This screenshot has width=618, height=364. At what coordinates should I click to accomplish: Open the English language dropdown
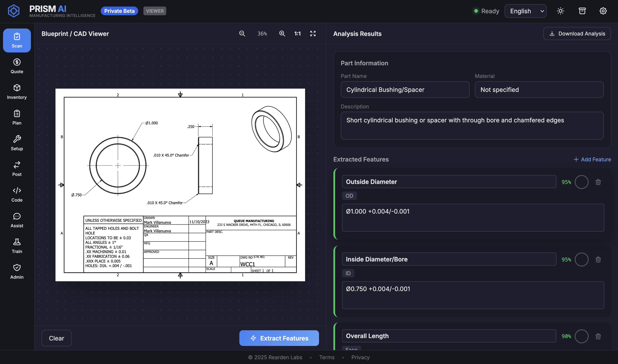pos(525,11)
